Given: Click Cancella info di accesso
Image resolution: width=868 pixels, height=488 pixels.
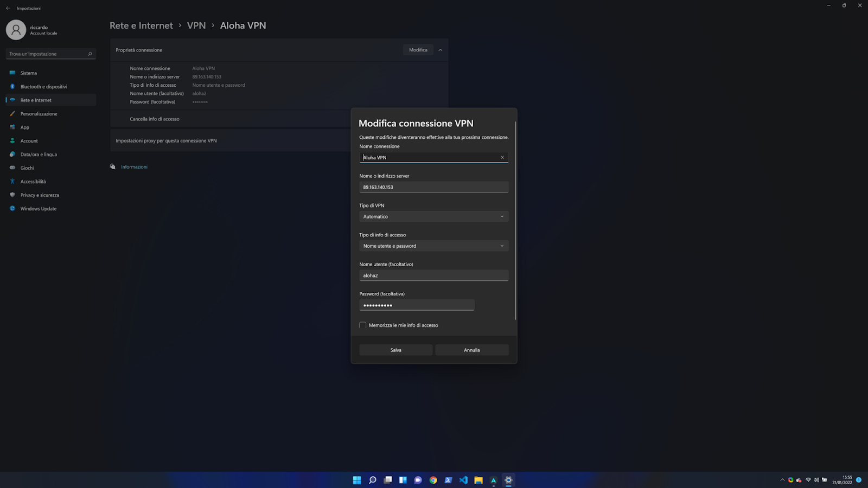Looking at the screenshot, I should pos(155,119).
